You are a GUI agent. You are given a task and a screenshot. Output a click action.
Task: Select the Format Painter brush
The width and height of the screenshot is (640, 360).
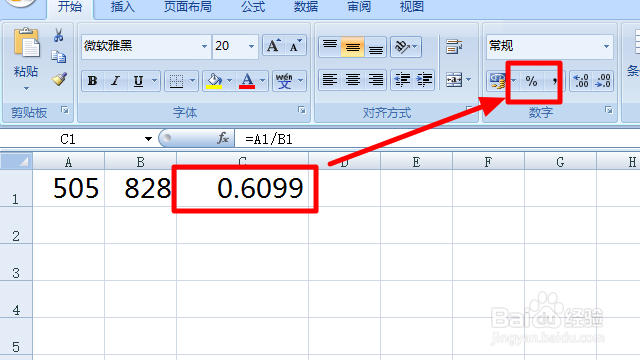point(59,78)
